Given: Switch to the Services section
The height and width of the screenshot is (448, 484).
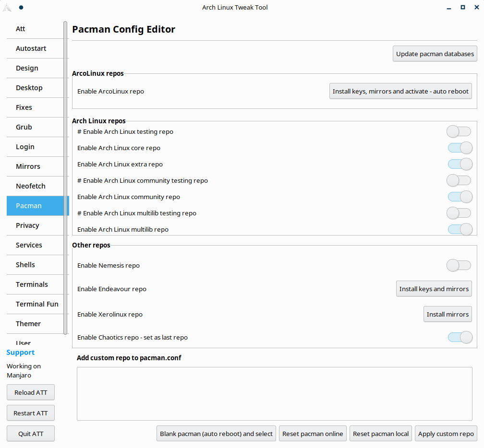Looking at the screenshot, I should pyautogui.click(x=35, y=245).
